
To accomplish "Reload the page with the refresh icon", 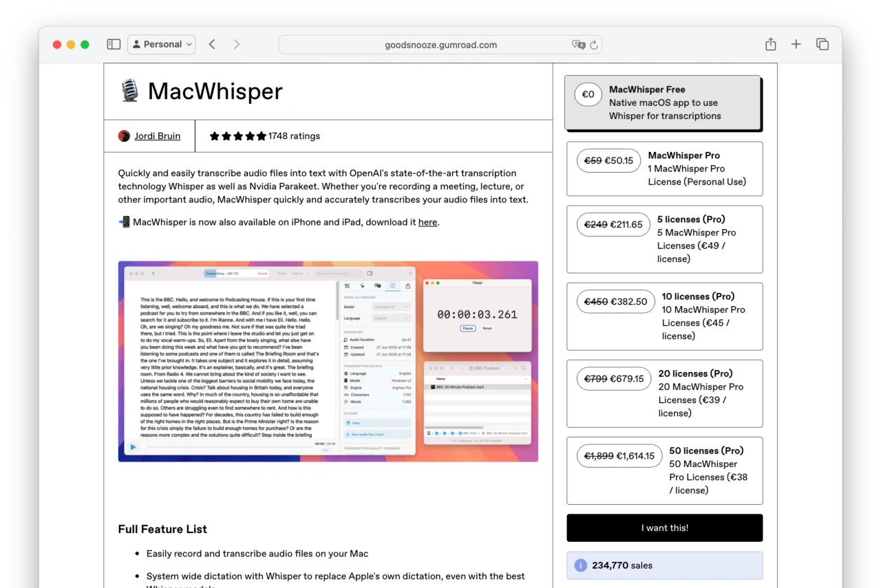I will click(594, 45).
